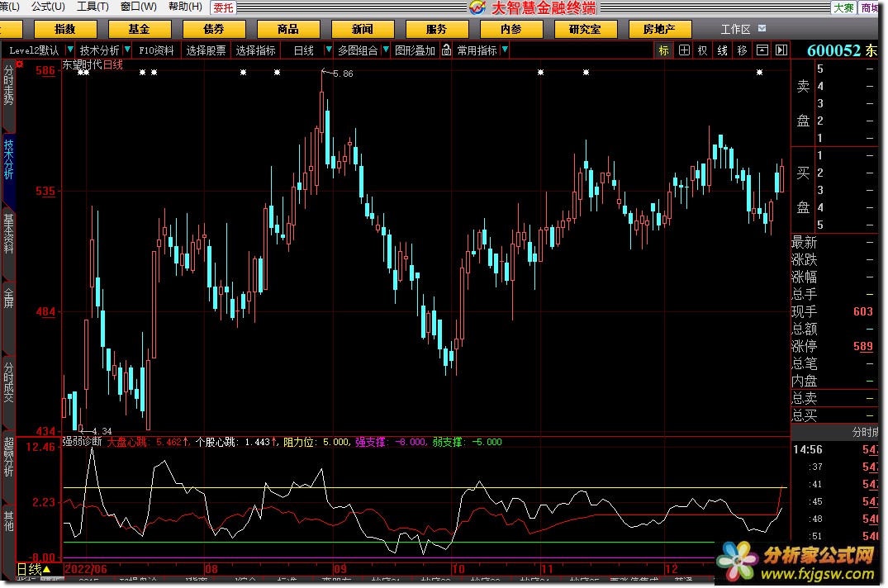Click the 2022/06 date on time axis
The height and width of the screenshot is (588, 888).
86,569
